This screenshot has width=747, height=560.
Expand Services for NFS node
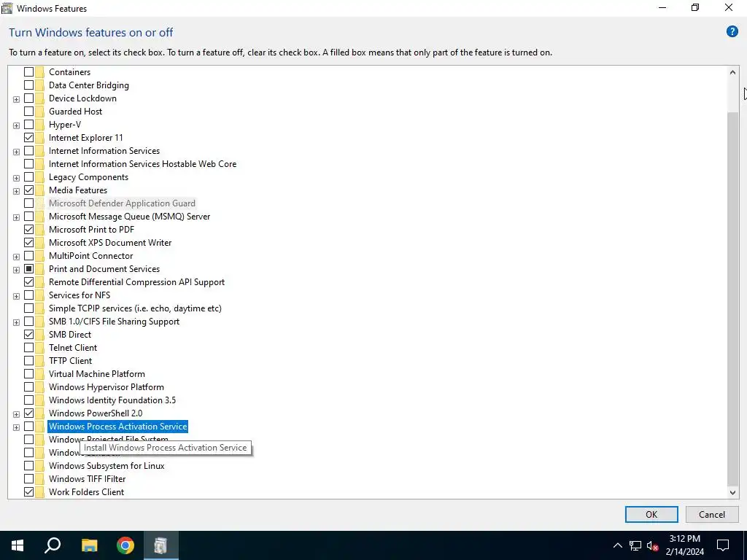[16, 296]
